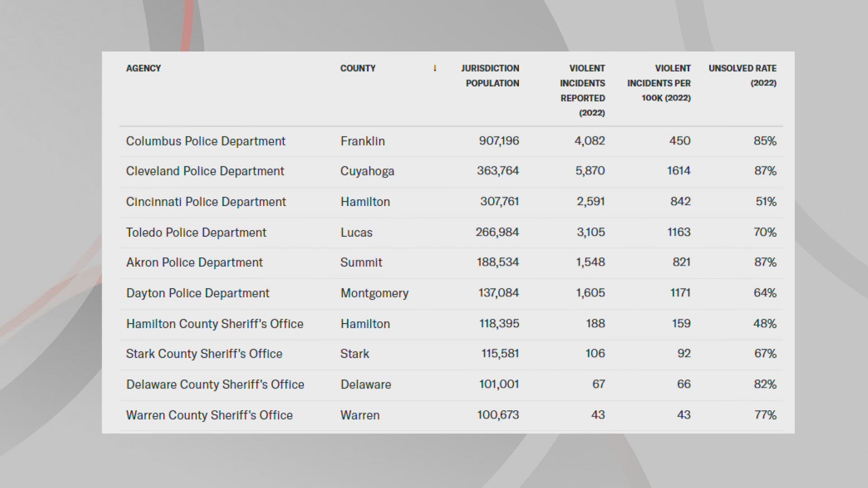
Task: Click unsolved rate 77% for Warren County
Action: [765, 415]
